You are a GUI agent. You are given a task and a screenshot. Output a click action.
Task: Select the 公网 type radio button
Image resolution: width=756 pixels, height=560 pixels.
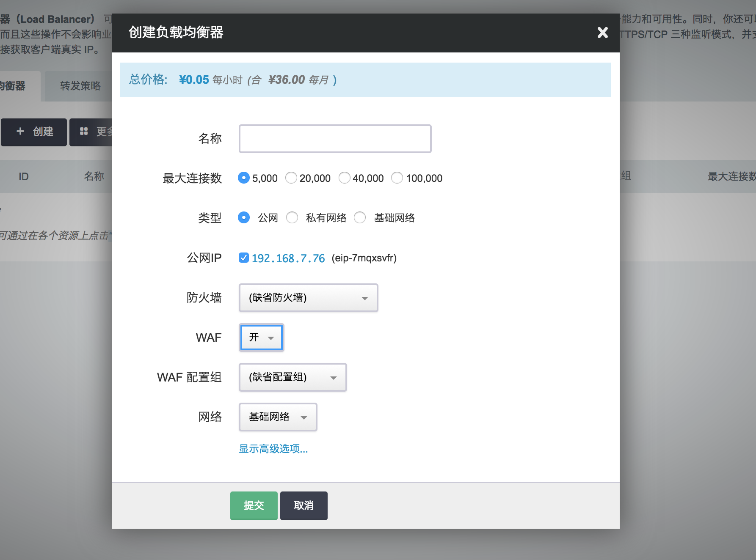pyautogui.click(x=244, y=218)
